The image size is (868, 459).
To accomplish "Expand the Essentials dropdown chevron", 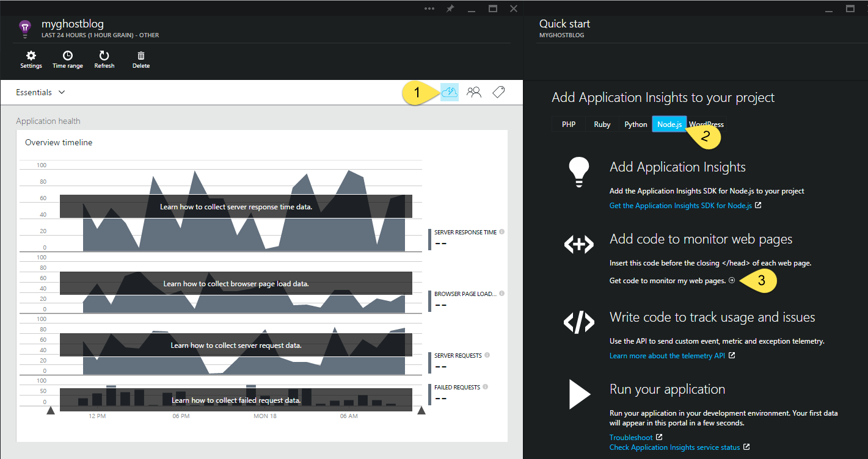I will [x=62, y=93].
